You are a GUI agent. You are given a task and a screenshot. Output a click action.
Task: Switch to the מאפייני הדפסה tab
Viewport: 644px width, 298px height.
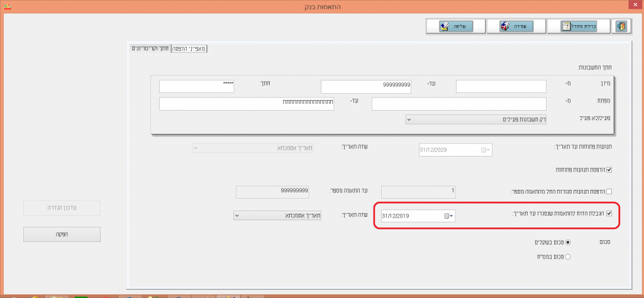(189, 48)
